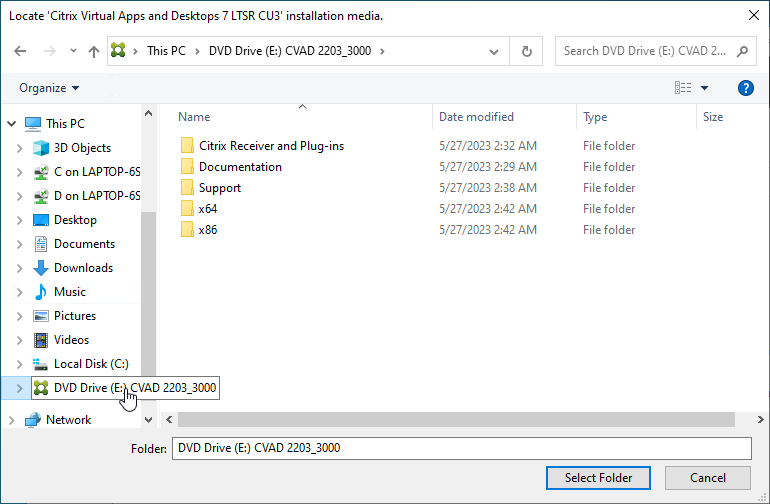Sort by the Date modified column
The height and width of the screenshot is (504, 770).
pyautogui.click(x=476, y=117)
